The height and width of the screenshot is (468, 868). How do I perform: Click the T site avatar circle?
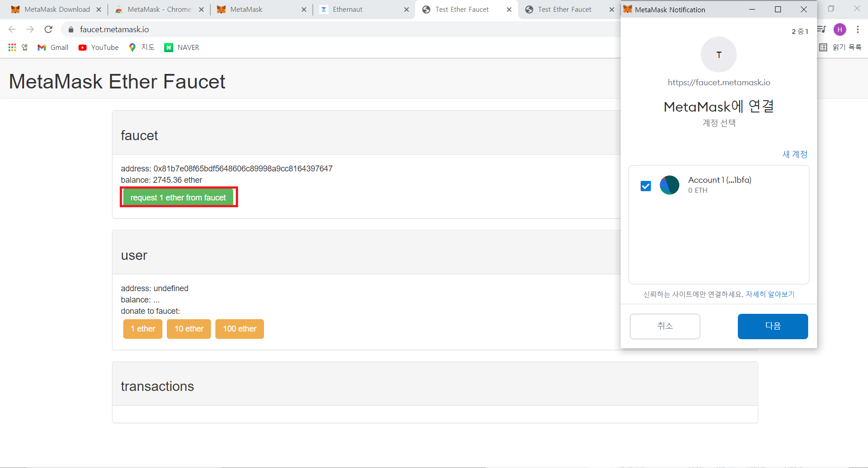719,54
